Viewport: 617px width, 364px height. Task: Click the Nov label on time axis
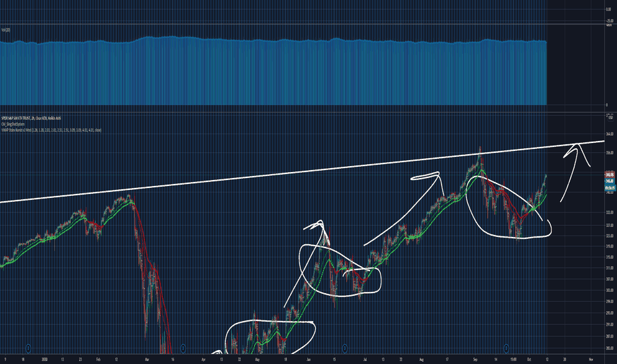pos(591,359)
